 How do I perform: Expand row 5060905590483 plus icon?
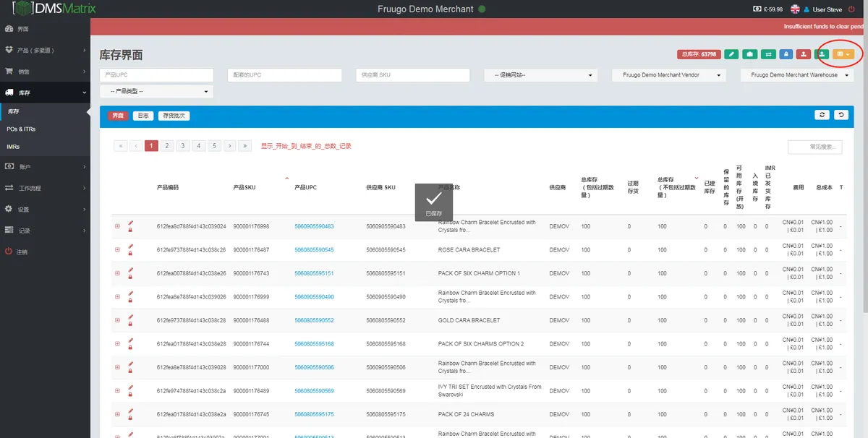point(117,226)
